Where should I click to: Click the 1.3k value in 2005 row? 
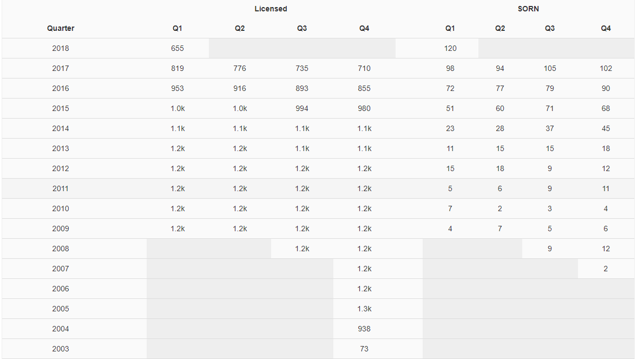point(364,309)
